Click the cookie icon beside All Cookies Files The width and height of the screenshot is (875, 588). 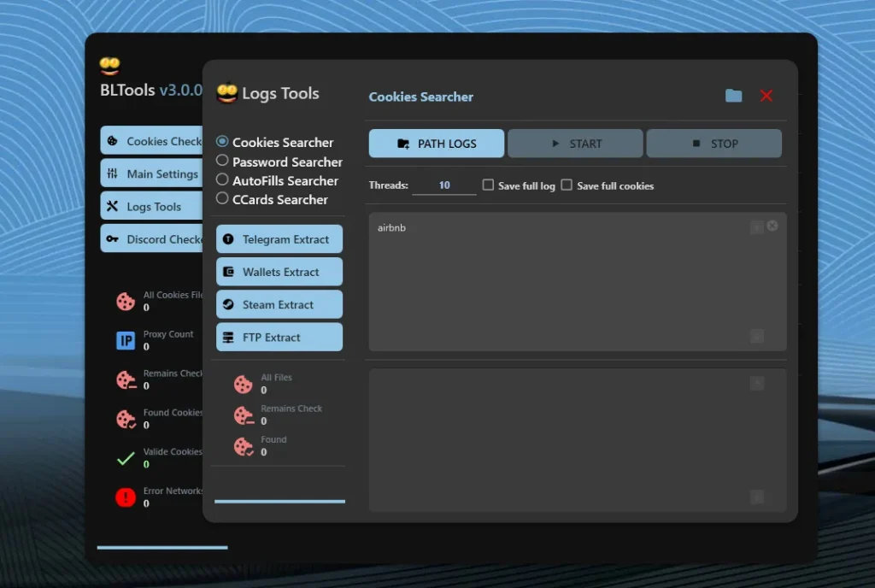126,301
